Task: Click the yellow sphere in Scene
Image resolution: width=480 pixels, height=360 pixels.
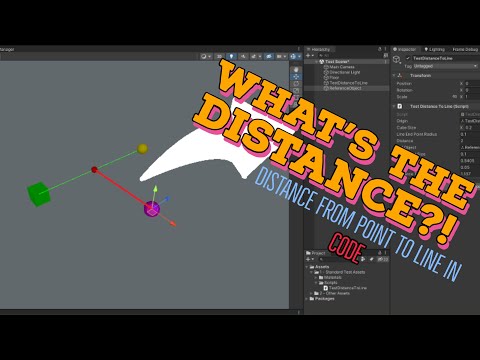Action: click(x=142, y=149)
